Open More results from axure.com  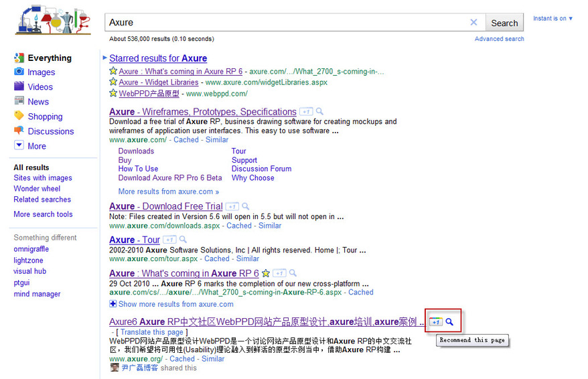[168, 192]
